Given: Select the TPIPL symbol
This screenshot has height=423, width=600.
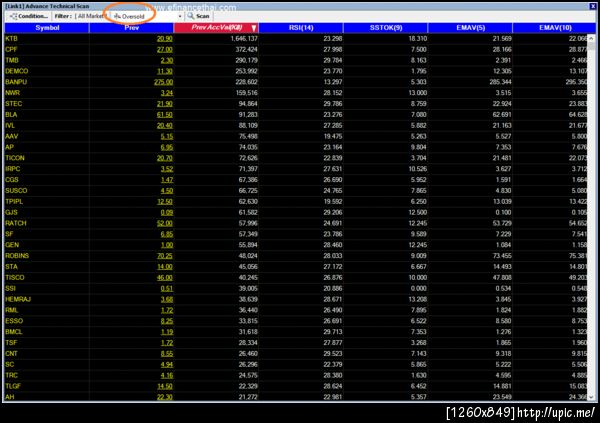Looking at the screenshot, I should tap(14, 201).
